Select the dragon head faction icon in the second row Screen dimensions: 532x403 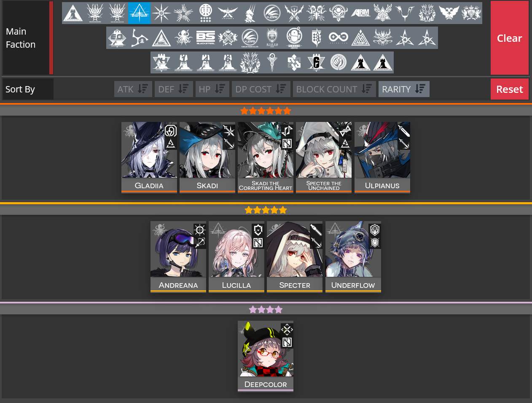point(383,38)
